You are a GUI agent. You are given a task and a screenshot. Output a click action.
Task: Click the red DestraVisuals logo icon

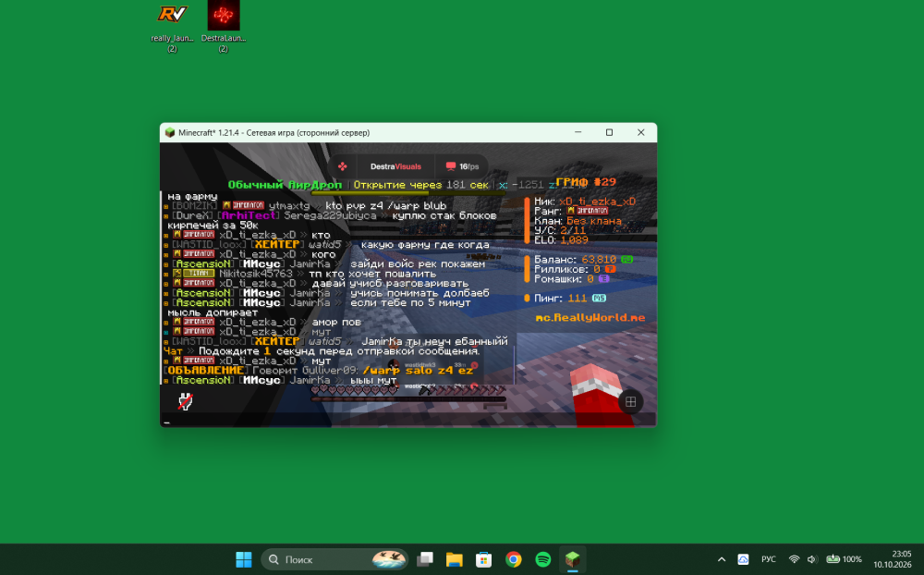[343, 166]
